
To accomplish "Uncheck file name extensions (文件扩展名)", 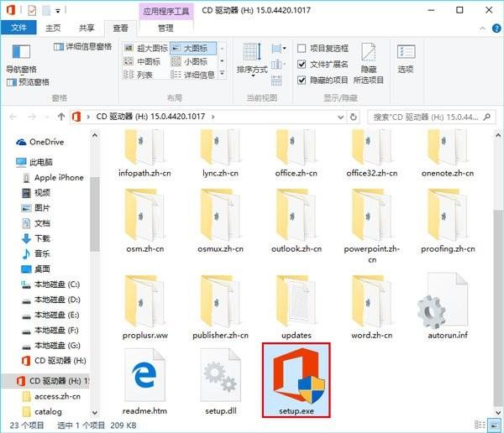I will tap(302, 65).
